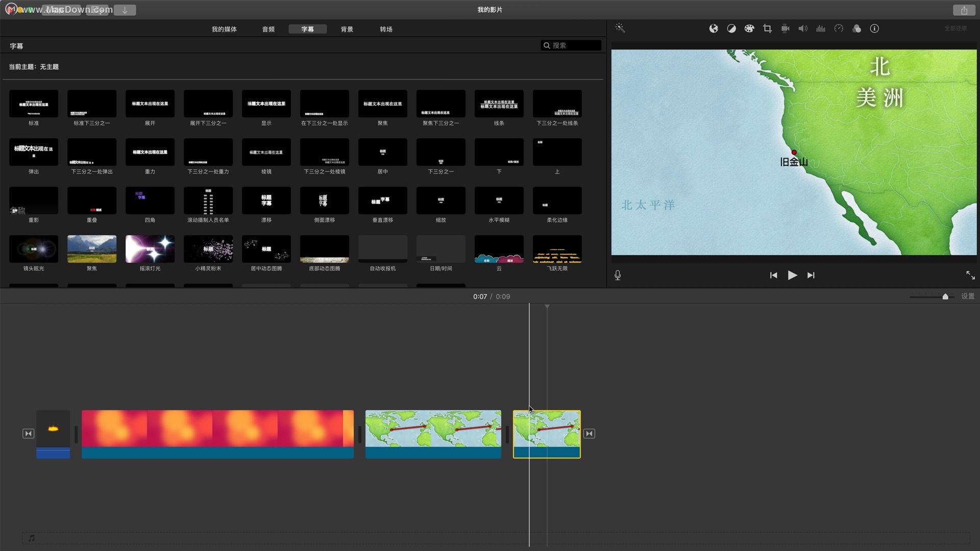Select the 字幕 tab
This screenshot has height=551, width=980.
click(307, 29)
